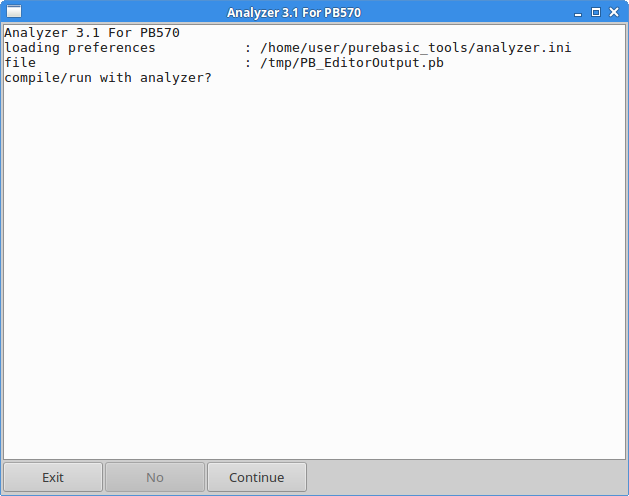Open the window menu icon in title bar
This screenshot has width=629, height=496.
click(14, 12)
